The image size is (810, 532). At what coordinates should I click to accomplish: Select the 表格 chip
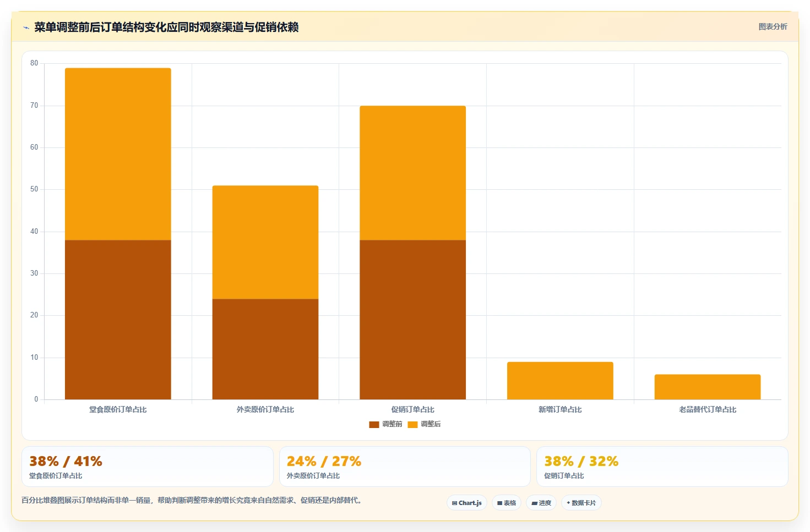[507, 503]
